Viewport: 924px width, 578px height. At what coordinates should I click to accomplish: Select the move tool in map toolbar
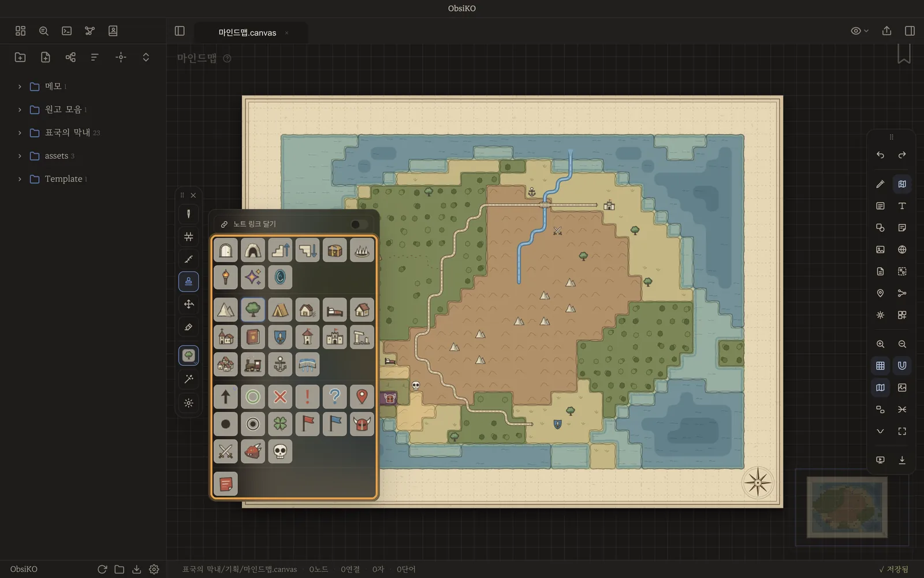pyautogui.click(x=189, y=304)
